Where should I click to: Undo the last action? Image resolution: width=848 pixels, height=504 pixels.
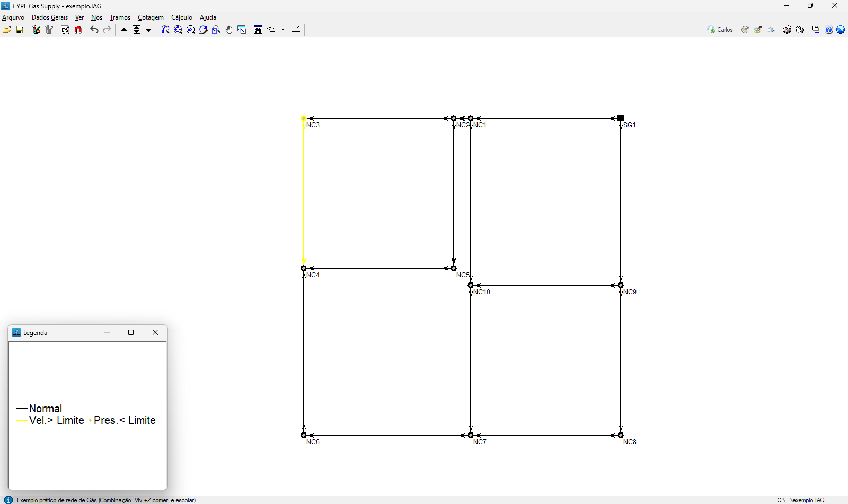94,30
